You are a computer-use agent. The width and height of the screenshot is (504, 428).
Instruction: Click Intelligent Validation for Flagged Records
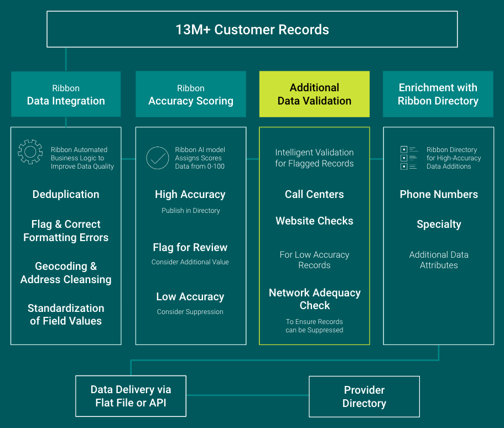click(314, 158)
